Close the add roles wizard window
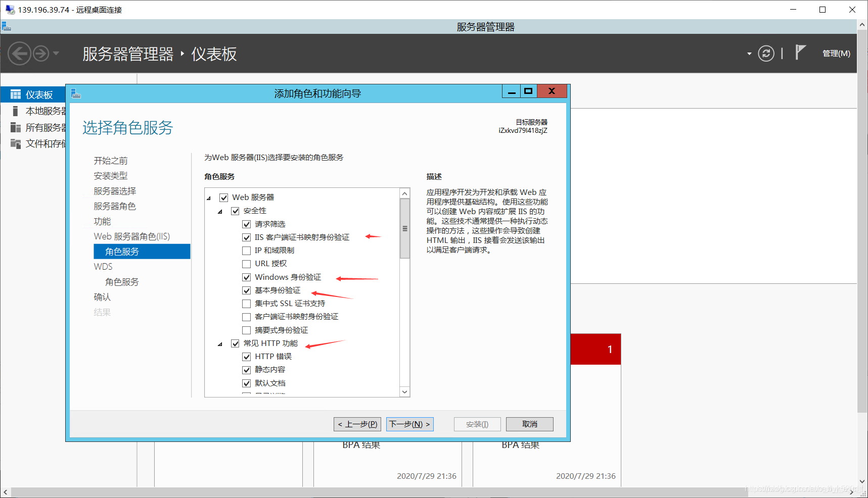The width and height of the screenshot is (868, 498). tap(552, 91)
